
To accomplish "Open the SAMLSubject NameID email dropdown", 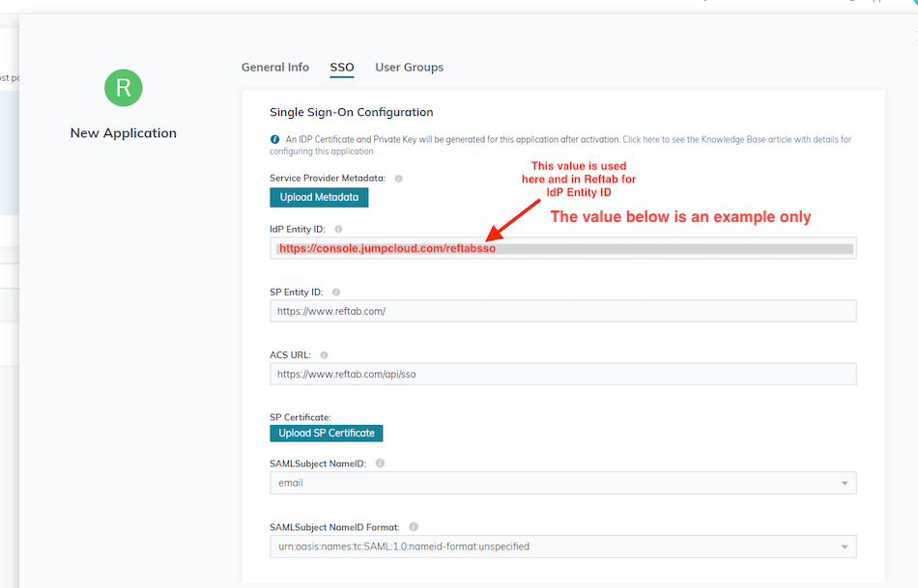I will (x=562, y=483).
